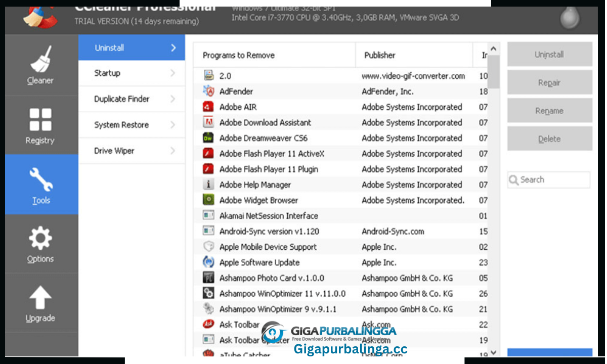The image size is (607, 364).
Task: Click the Ashampoo WinOptimizer 9 icon
Action: click(208, 309)
